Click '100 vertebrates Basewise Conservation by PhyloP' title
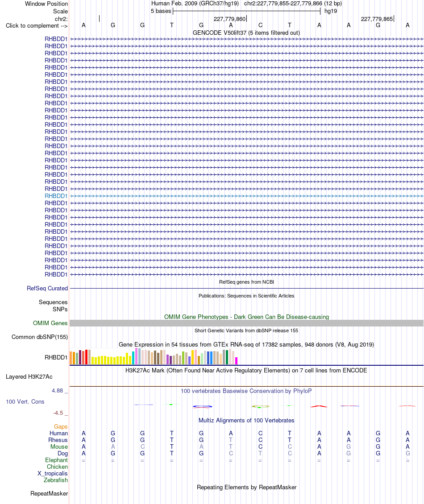This screenshot has width=424, height=504. click(246, 391)
